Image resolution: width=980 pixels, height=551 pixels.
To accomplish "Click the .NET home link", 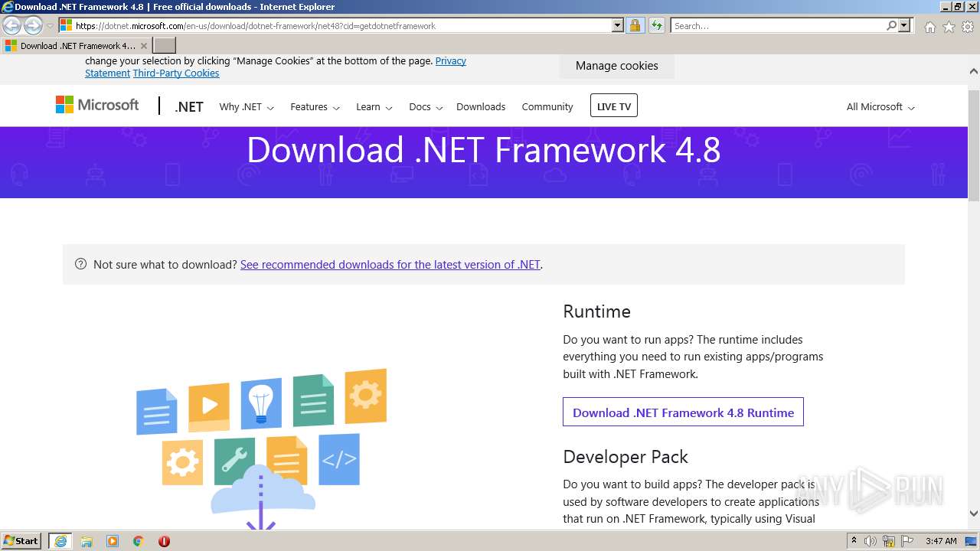I will click(x=189, y=107).
